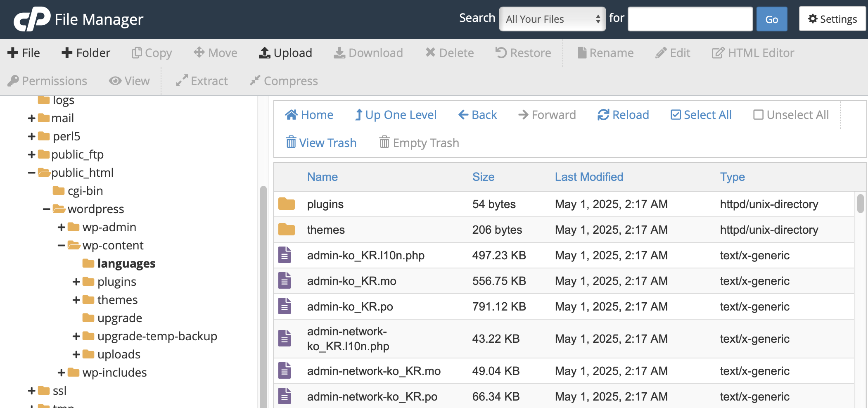Click the Edit pencil icon

coord(661,53)
